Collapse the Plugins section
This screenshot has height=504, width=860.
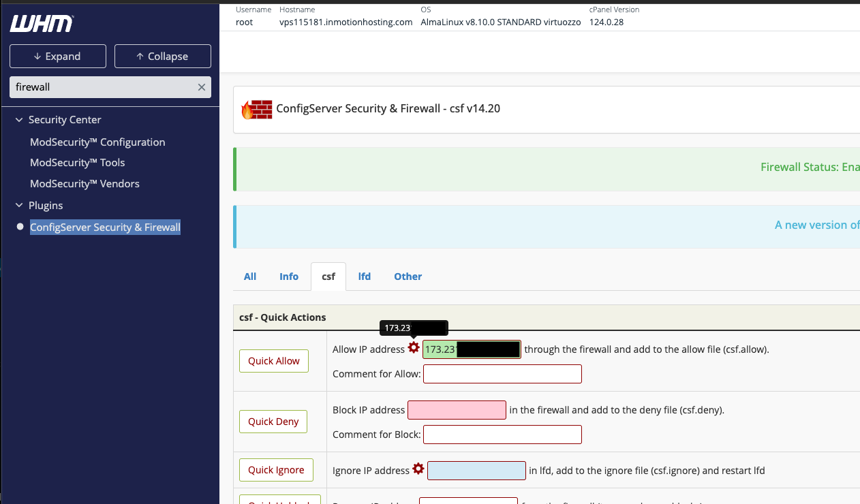coord(19,206)
